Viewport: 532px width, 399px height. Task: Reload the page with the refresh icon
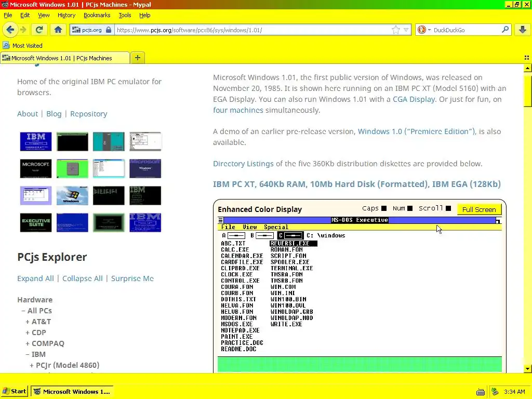tap(39, 30)
